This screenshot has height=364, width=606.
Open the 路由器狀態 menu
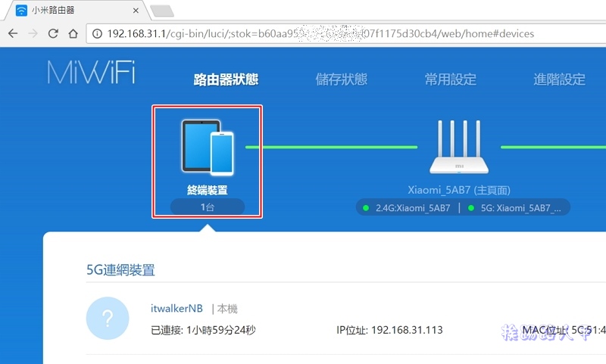coord(226,79)
